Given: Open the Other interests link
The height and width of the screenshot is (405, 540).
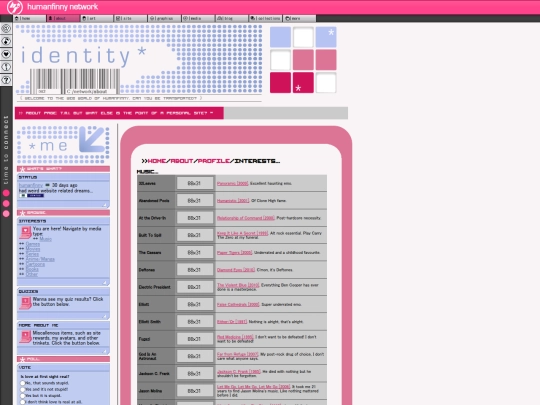Looking at the screenshot, I should [32, 274].
